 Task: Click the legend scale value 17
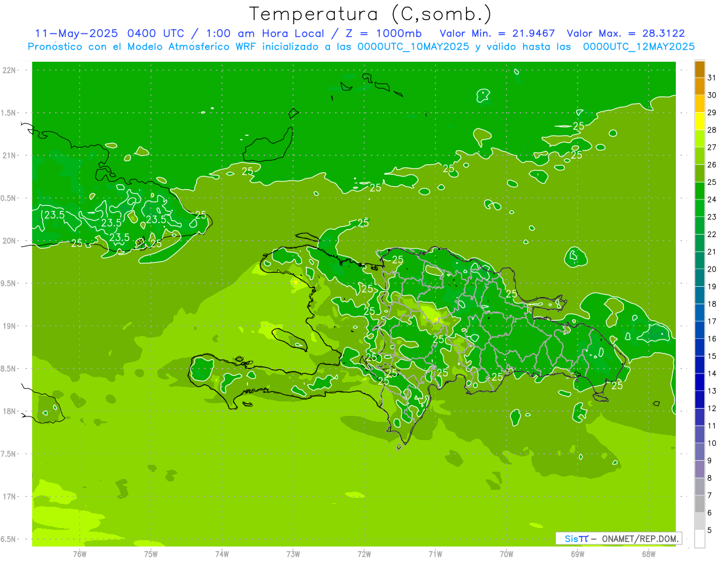(x=712, y=321)
